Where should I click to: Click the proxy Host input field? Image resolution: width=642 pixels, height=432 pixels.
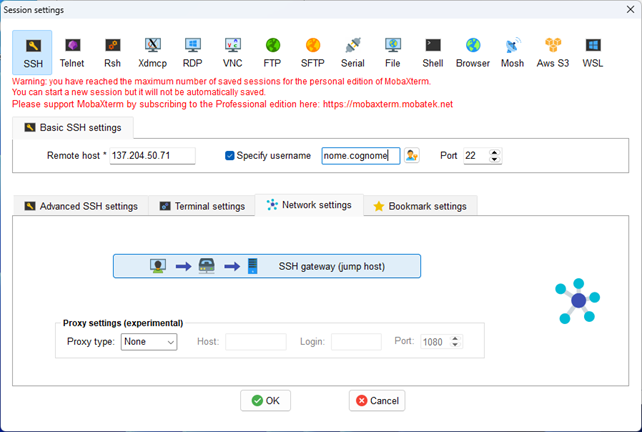(255, 342)
